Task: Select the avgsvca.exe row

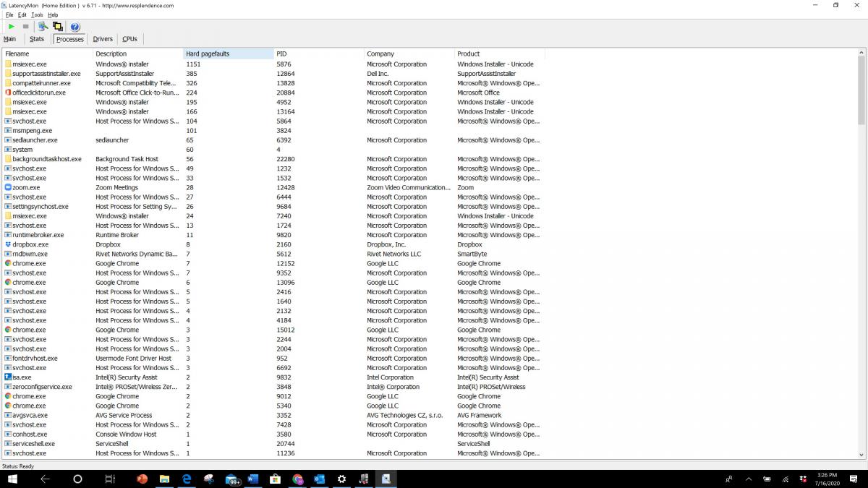Action: pyautogui.click(x=274, y=416)
